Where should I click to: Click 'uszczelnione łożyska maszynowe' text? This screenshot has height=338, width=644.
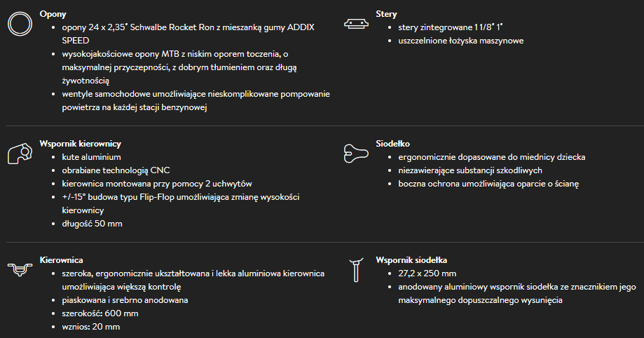point(460,41)
